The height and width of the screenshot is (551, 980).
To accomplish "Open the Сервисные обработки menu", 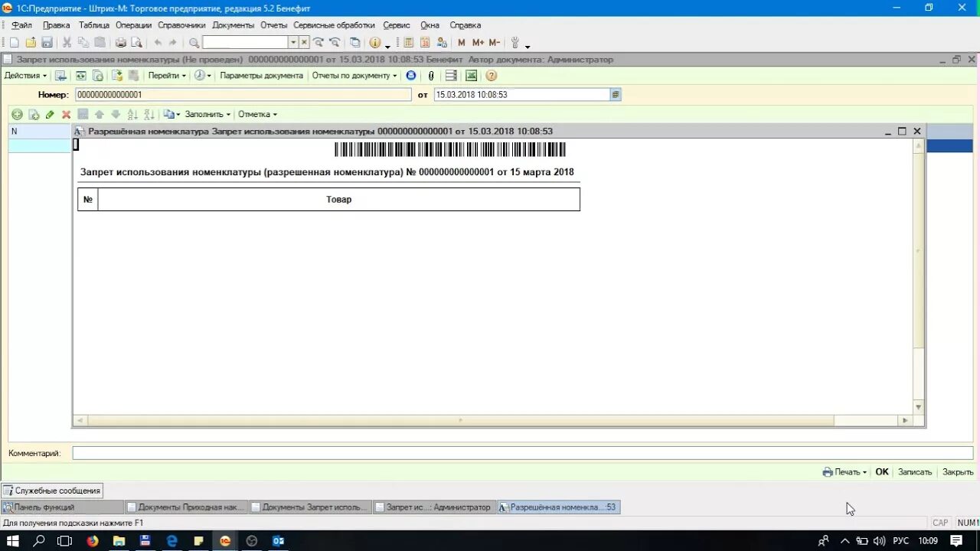I will point(335,25).
